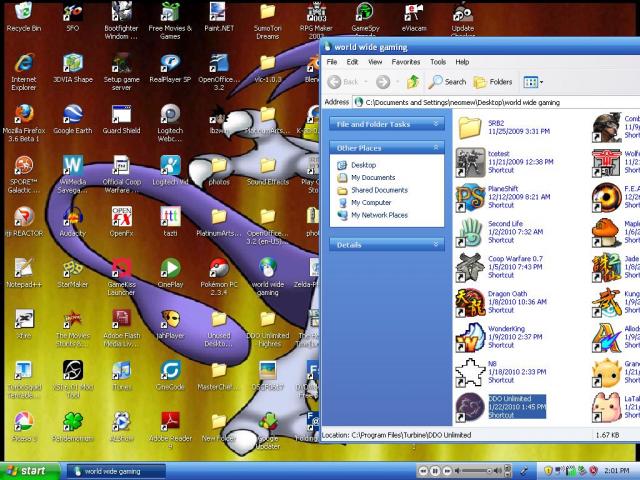Collapse File and Folder Tasks panel
This screenshot has height=480, width=640.
pyautogui.click(x=437, y=124)
